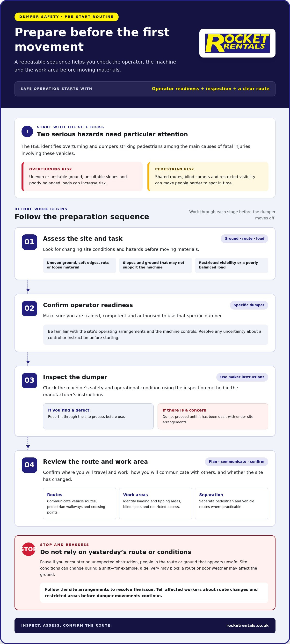290x644 pixels.
Task: Click the red STOP circle icon
Action: click(x=28, y=549)
